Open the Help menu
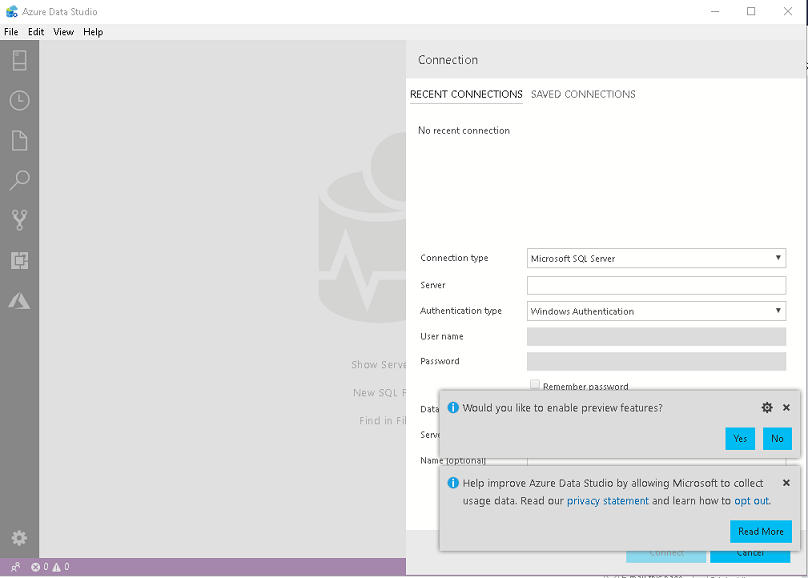 (x=93, y=32)
